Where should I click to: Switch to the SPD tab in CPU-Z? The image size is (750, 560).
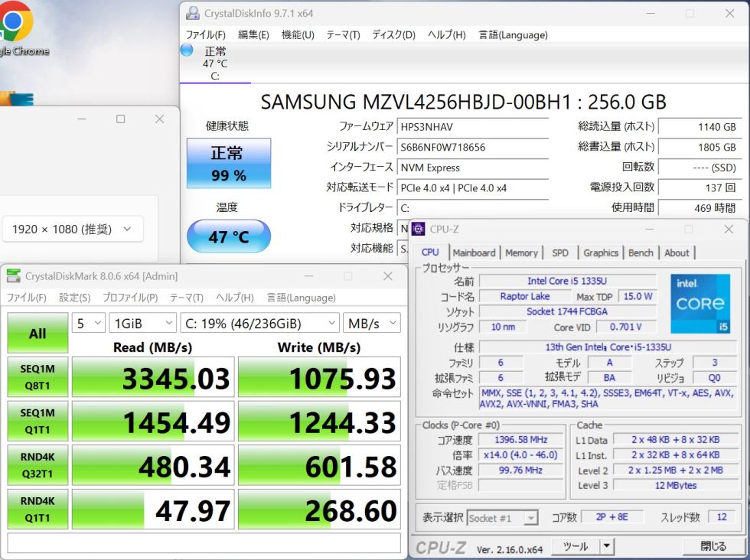(x=560, y=253)
